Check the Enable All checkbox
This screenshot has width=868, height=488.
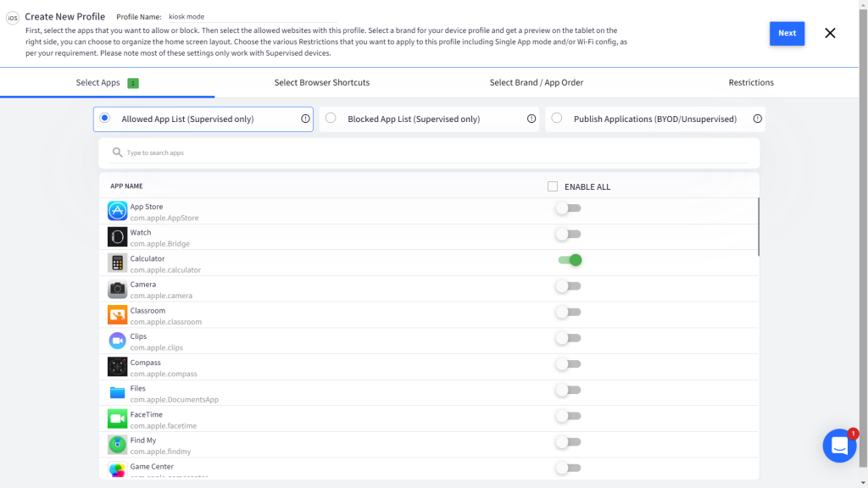553,186
